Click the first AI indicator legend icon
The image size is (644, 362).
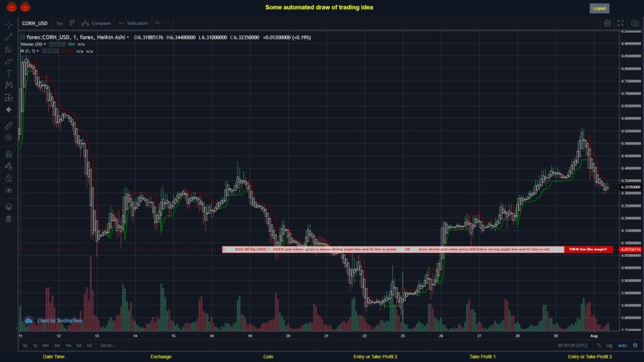[x=45, y=52]
